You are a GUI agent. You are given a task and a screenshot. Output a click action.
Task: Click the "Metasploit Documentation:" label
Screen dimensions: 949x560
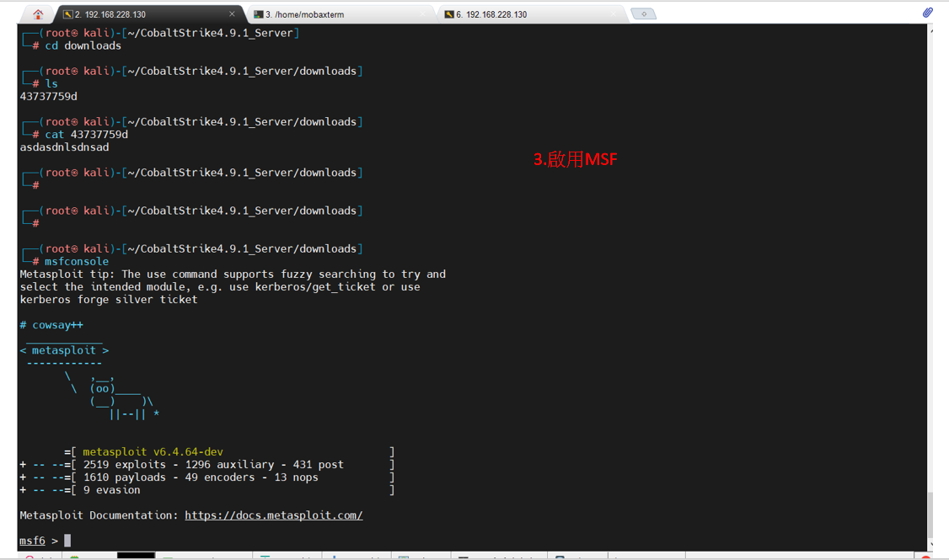click(x=99, y=515)
